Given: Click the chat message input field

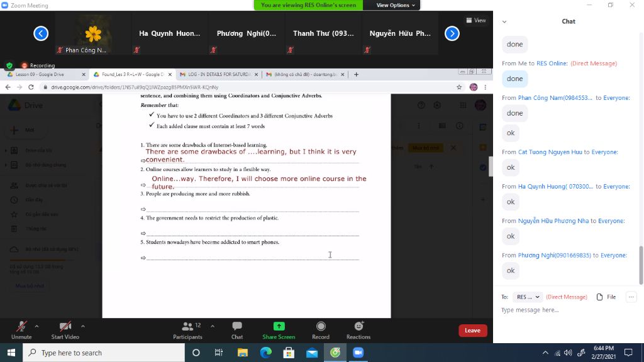Looking at the screenshot, I should (569, 310).
